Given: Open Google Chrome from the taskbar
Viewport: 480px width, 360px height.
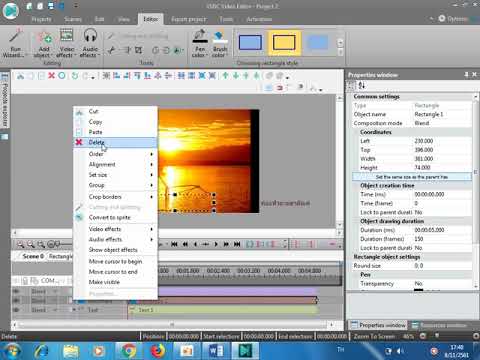Looking at the screenshot, I should (128, 351).
